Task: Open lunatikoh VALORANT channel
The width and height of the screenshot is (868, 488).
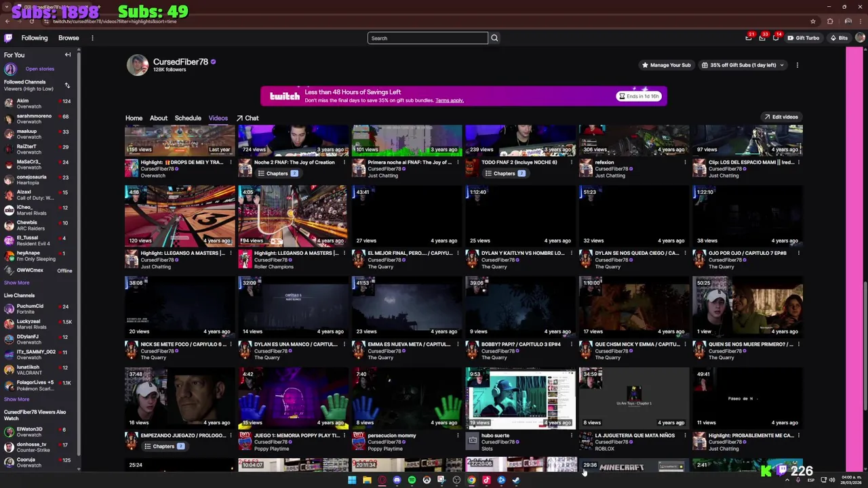Action: [x=38, y=369]
